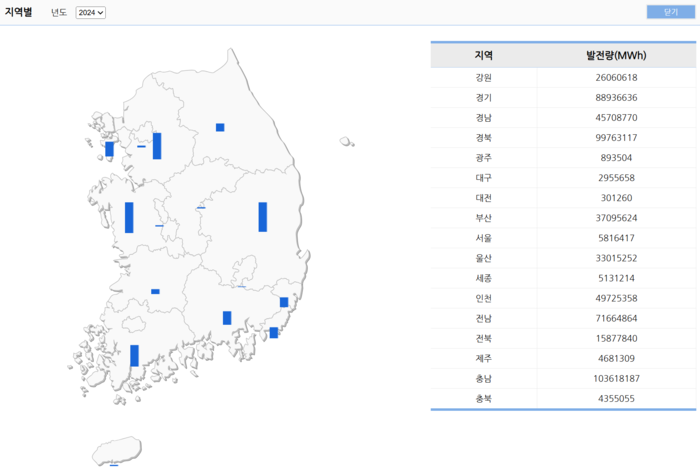Select the value 37095624 for 부산

616,218
